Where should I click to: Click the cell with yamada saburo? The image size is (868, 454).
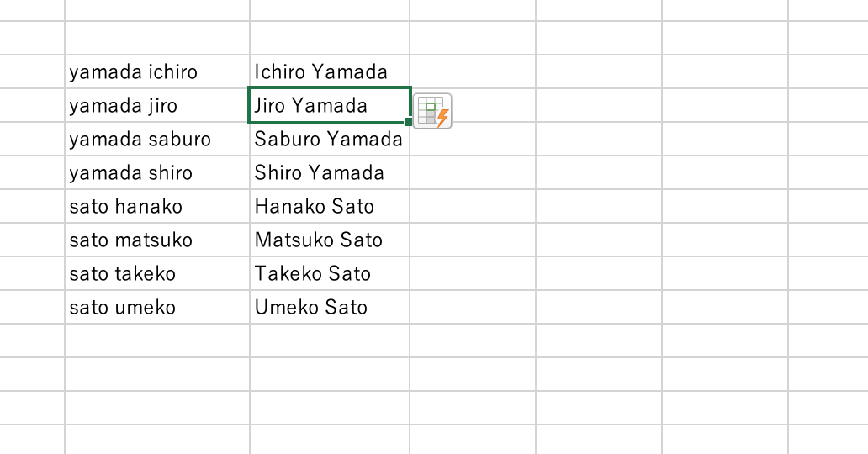click(156, 140)
